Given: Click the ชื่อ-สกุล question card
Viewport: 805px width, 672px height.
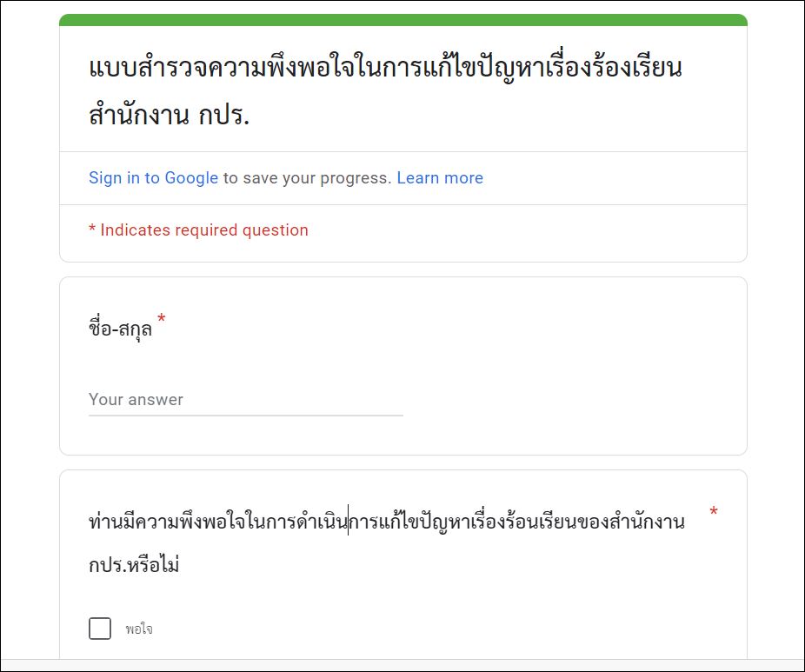Looking at the screenshot, I should 402,363.
